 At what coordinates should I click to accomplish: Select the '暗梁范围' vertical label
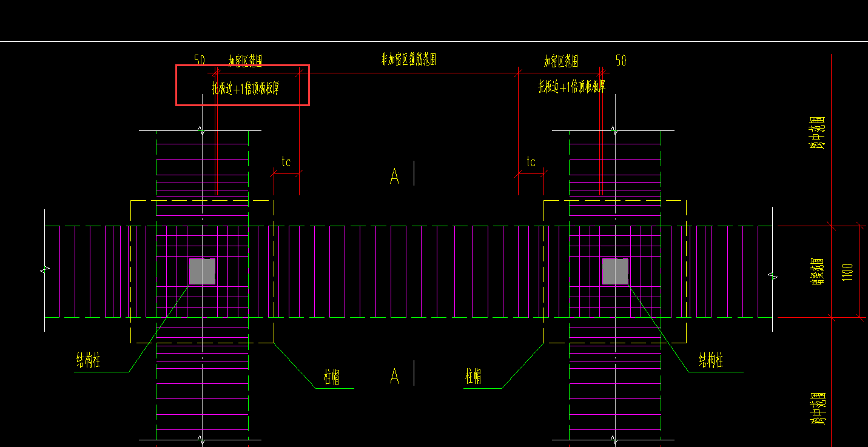tap(816, 271)
